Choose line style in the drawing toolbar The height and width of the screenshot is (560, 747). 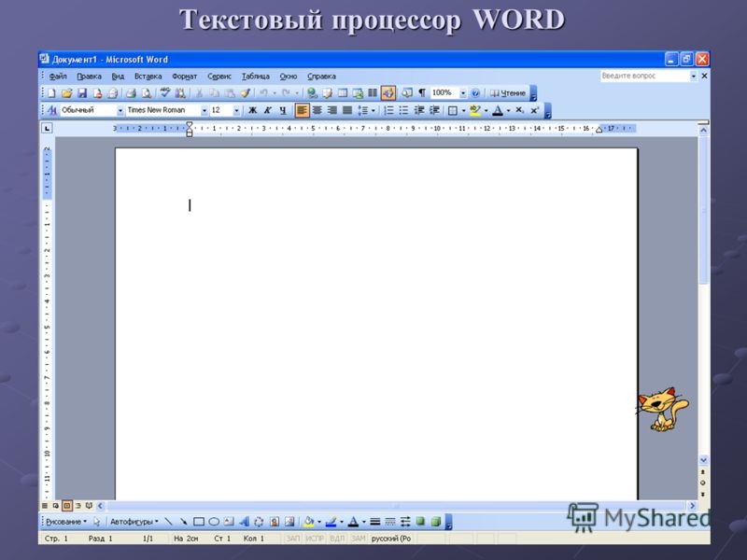(375, 522)
